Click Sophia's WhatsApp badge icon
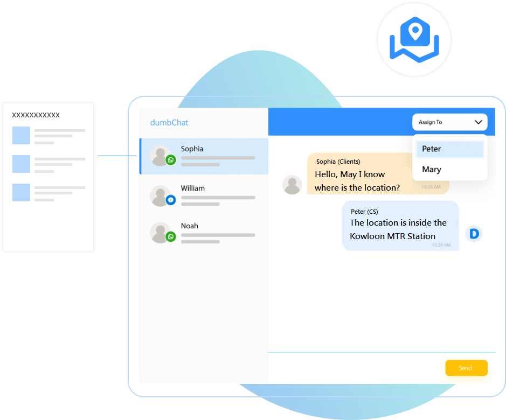 click(x=171, y=160)
